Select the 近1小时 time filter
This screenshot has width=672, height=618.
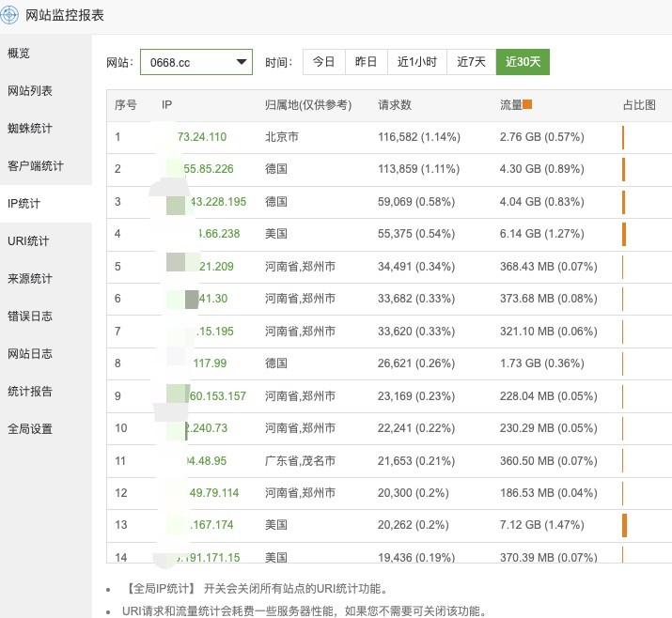[x=416, y=62]
